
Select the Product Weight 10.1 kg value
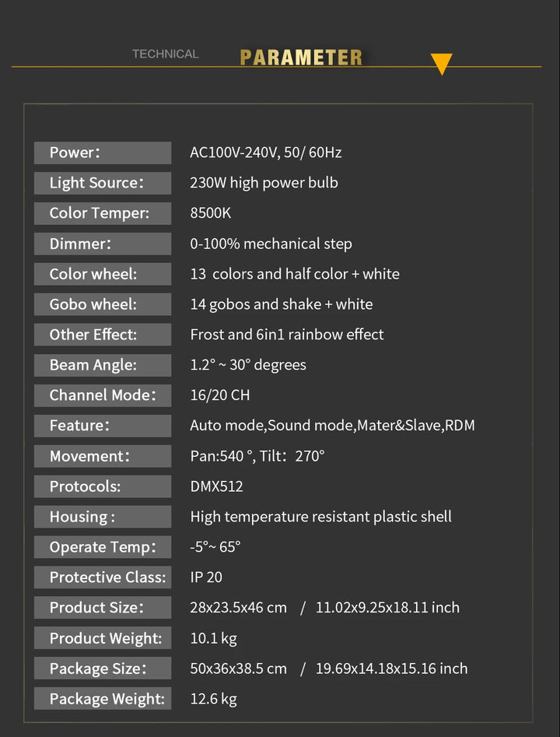(213, 638)
